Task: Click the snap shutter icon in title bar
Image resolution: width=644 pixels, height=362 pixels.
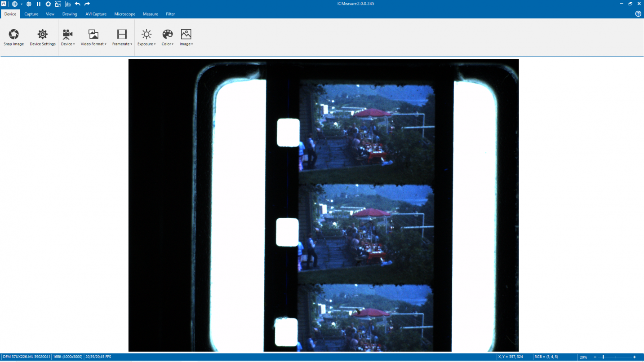Action: (x=49, y=4)
